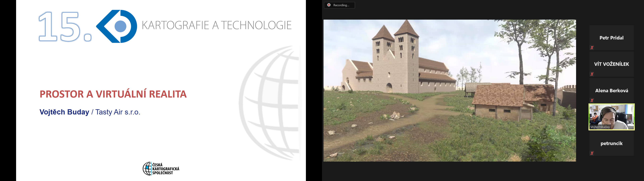This screenshot has width=644, height=181.
Task: Select petruncik participant tile
Action: (611, 143)
